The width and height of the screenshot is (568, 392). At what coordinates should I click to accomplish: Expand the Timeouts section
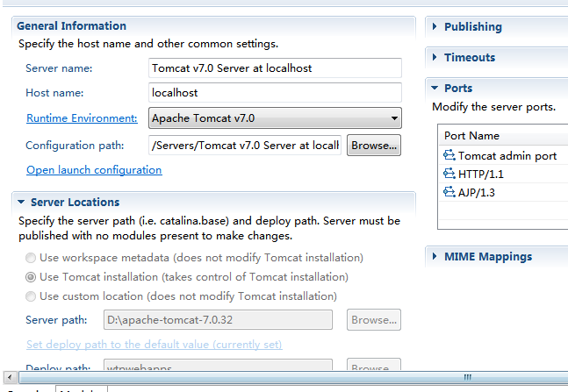pyautogui.click(x=435, y=57)
